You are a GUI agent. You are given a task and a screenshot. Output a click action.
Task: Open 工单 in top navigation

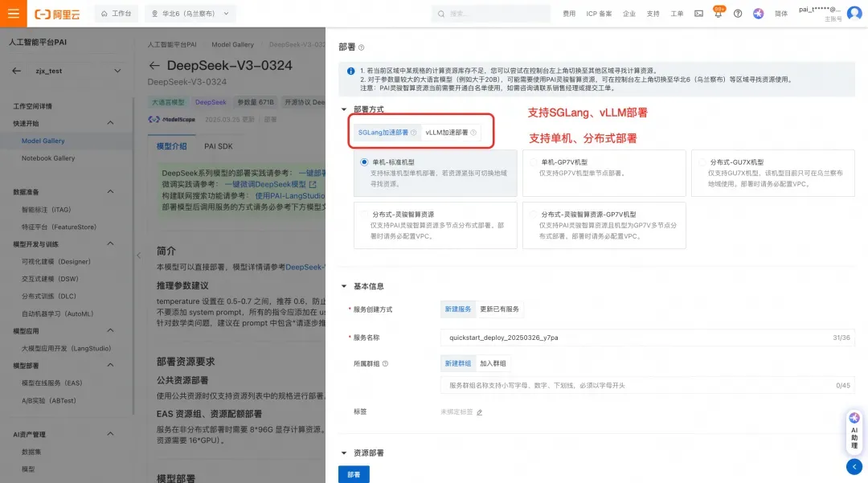coord(677,14)
